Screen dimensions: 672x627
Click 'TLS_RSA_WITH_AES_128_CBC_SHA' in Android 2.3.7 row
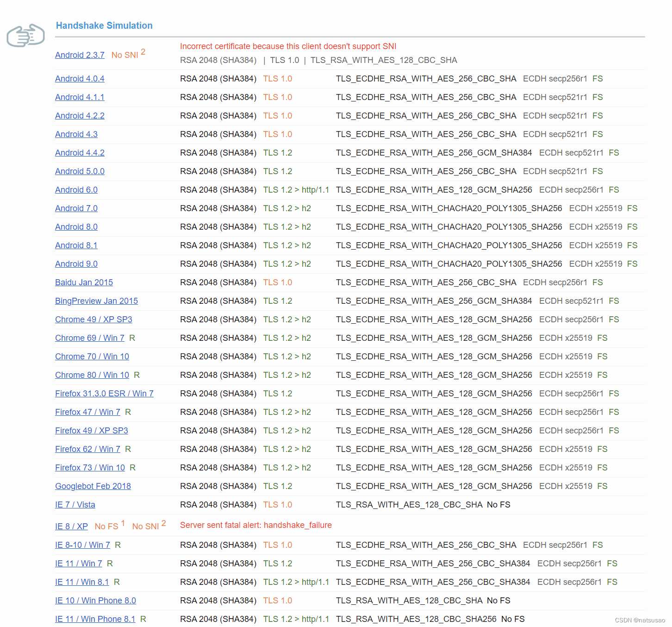[x=384, y=60]
